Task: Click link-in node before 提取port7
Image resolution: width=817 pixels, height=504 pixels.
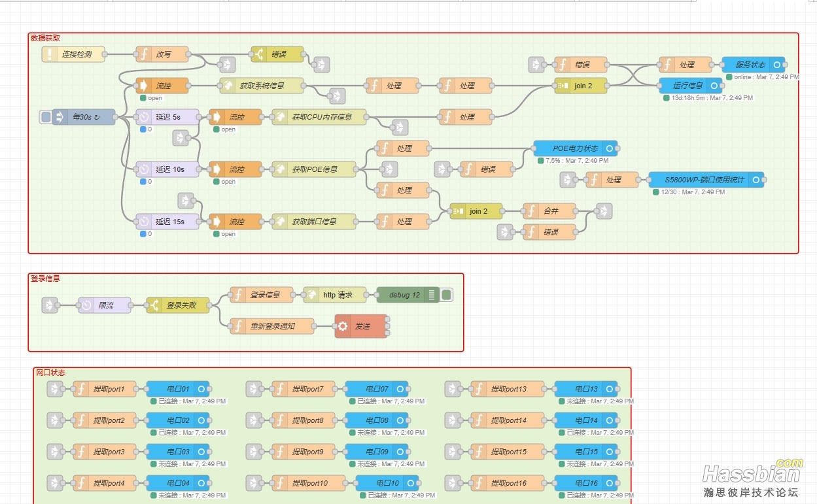Action: [254, 389]
